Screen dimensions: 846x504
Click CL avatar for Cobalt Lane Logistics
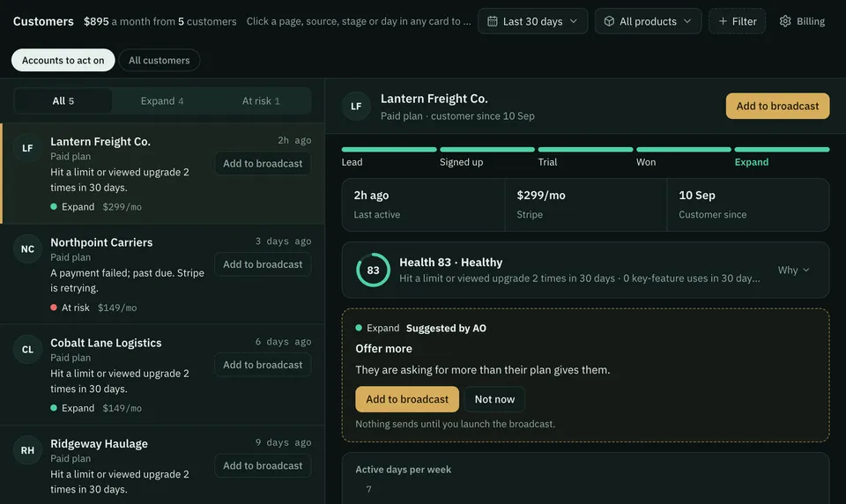27,349
